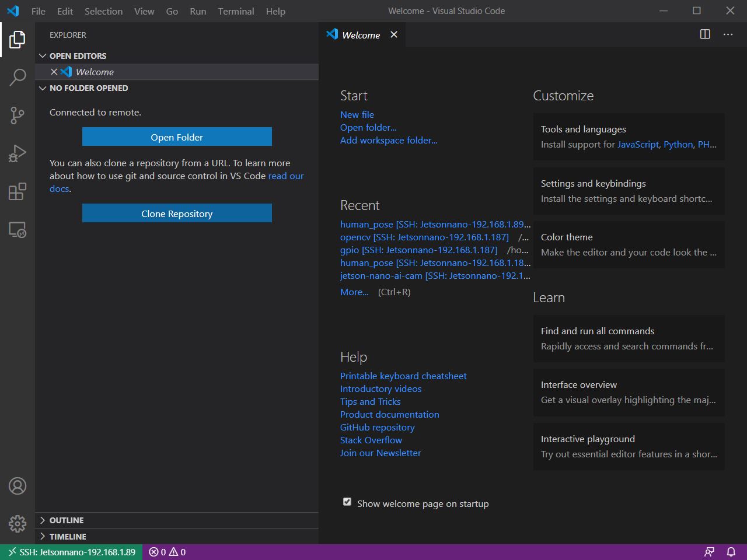Open the Edit menu
This screenshot has width=747, height=560.
[x=65, y=11]
